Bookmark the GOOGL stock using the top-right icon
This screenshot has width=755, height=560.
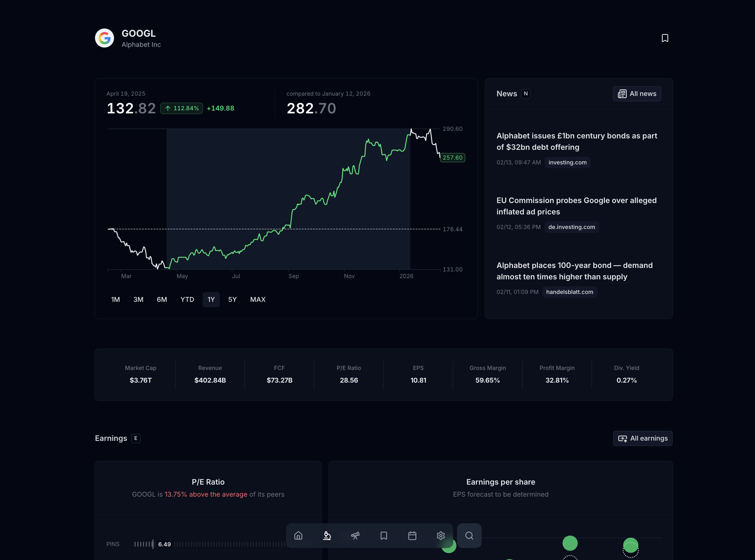pyautogui.click(x=665, y=38)
